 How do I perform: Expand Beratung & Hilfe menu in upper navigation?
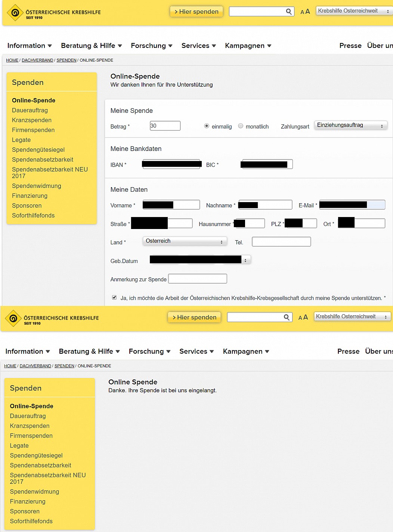pyautogui.click(x=92, y=46)
